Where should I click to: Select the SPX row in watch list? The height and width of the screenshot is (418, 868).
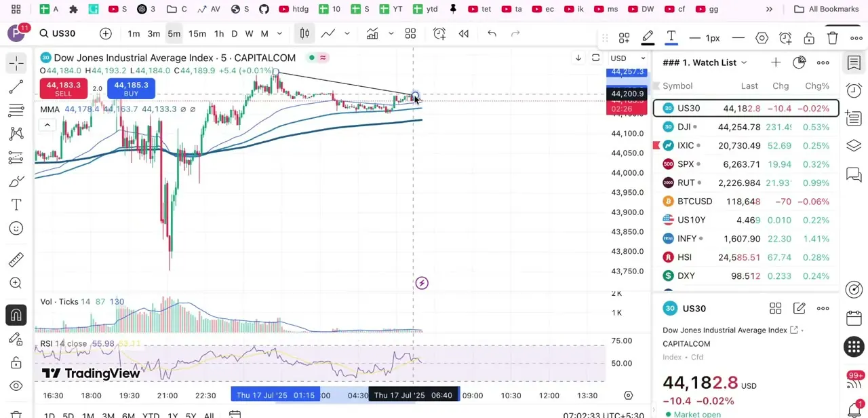pyautogui.click(x=746, y=164)
